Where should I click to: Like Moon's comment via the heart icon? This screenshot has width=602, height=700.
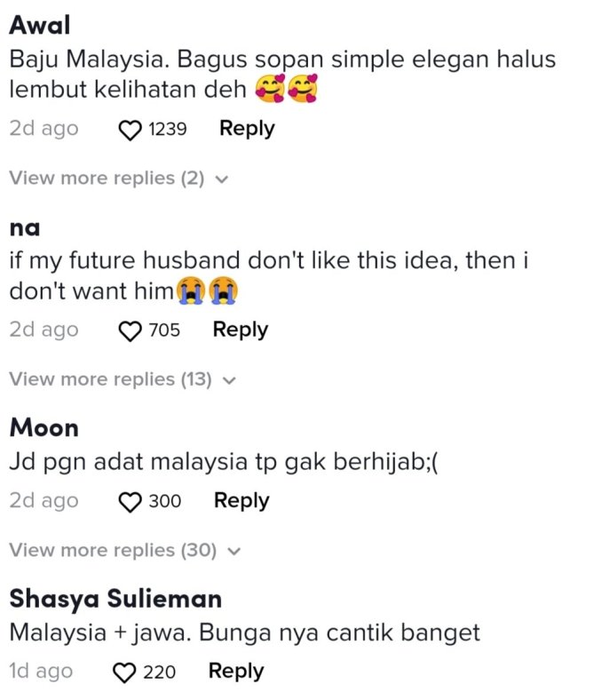[130, 501]
